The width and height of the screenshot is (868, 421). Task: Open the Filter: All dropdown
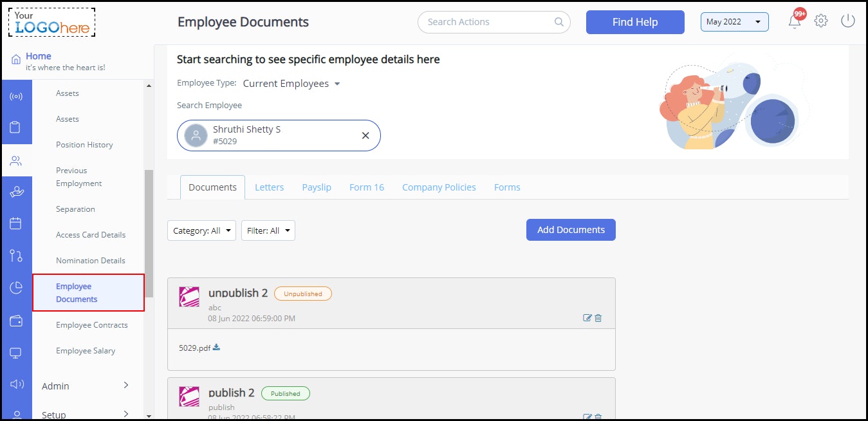click(268, 230)
